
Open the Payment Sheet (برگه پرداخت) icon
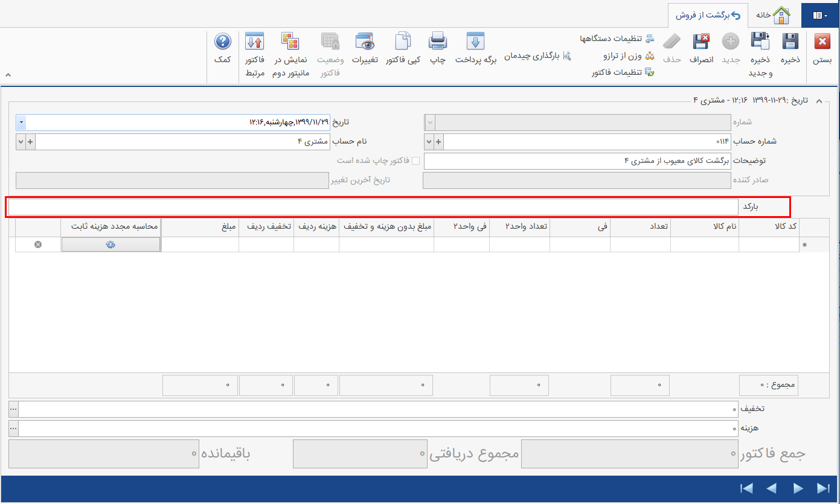[475, 42]
